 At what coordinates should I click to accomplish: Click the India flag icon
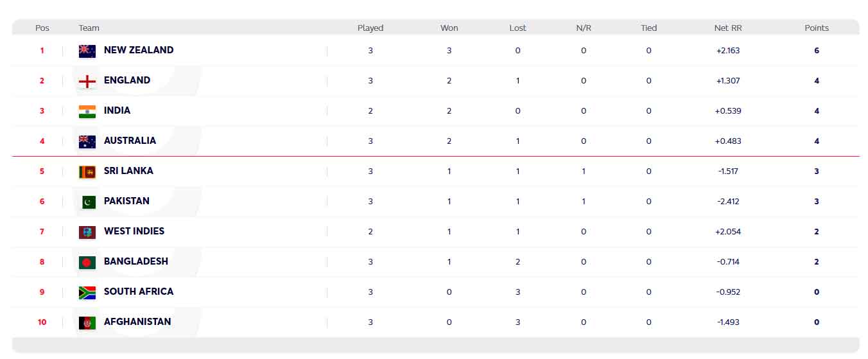coord(87,111)
